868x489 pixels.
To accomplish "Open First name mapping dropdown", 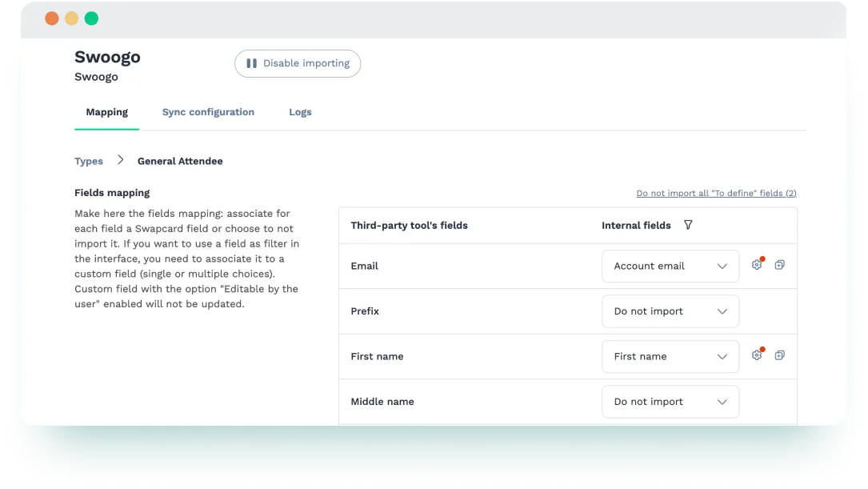I will (x=670, y=357).
